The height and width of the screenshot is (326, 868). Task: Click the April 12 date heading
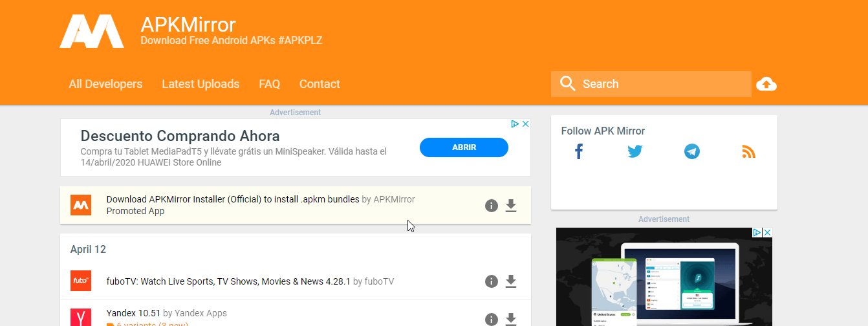click(88, 249)
